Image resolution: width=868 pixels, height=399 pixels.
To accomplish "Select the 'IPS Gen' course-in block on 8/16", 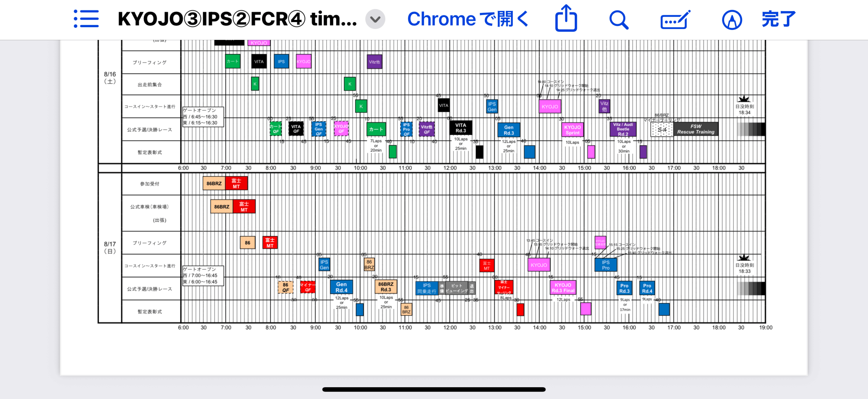I will pyautogui.click(x=492, y=106).
